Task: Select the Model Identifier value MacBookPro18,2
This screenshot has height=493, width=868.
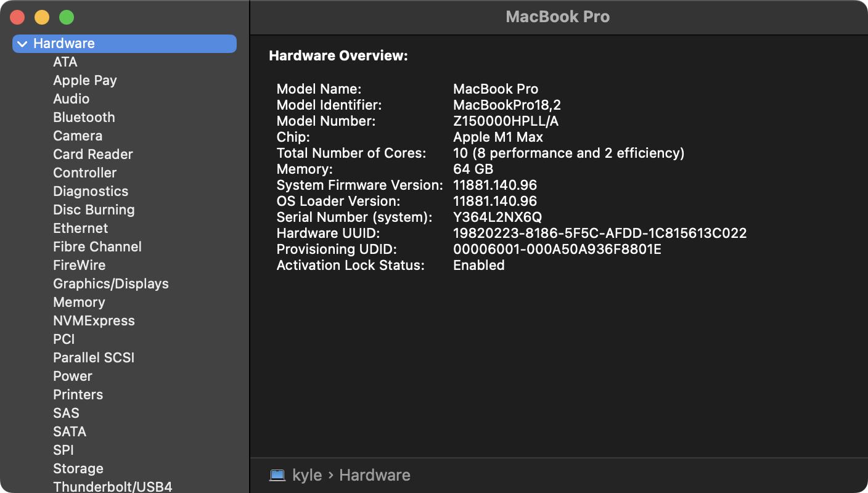Action: [x=507, y=105]
